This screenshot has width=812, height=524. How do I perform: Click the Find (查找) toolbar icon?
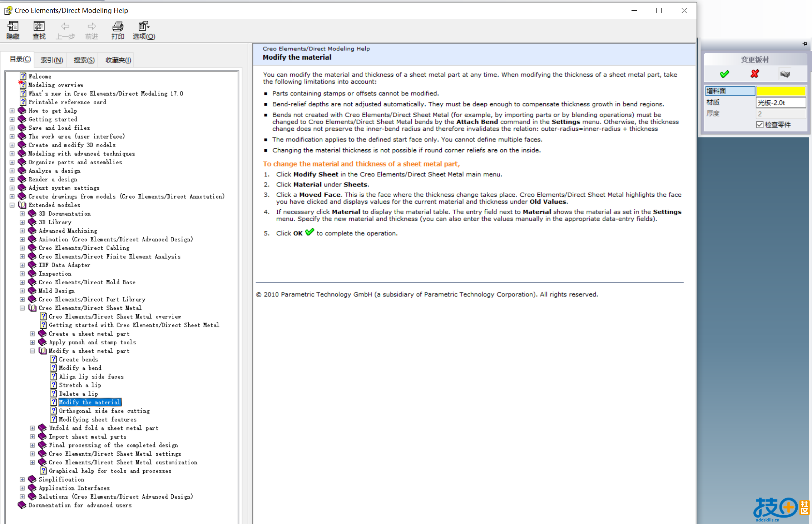39,26
